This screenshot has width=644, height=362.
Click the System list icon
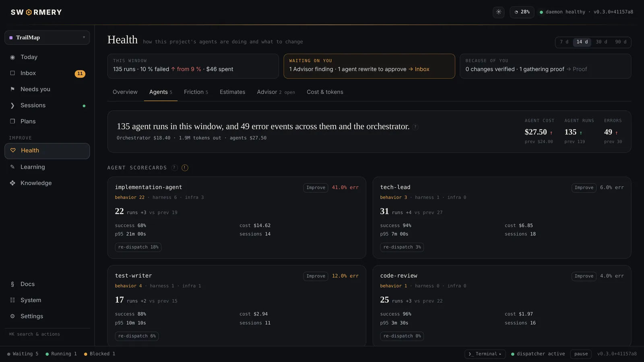click(12, 300)
